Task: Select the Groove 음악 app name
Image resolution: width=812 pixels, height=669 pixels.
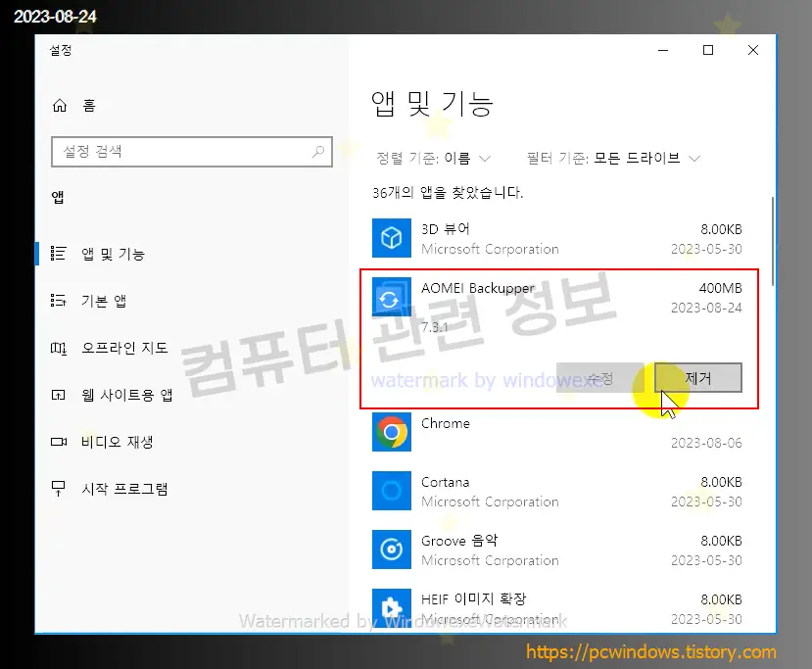Action: click(x=459, y=541)
